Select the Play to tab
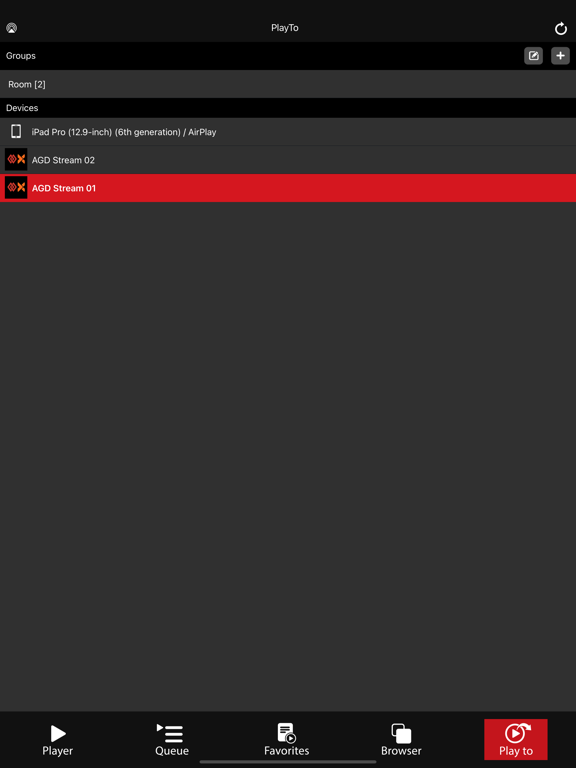This screenshot has width=576, height=768. tap(516, 740)
